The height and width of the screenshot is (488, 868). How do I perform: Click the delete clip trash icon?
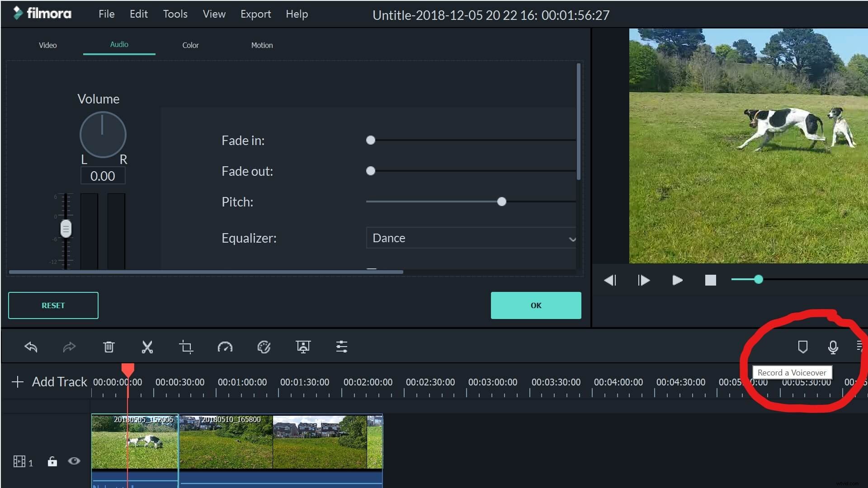[x=108, y=347]
